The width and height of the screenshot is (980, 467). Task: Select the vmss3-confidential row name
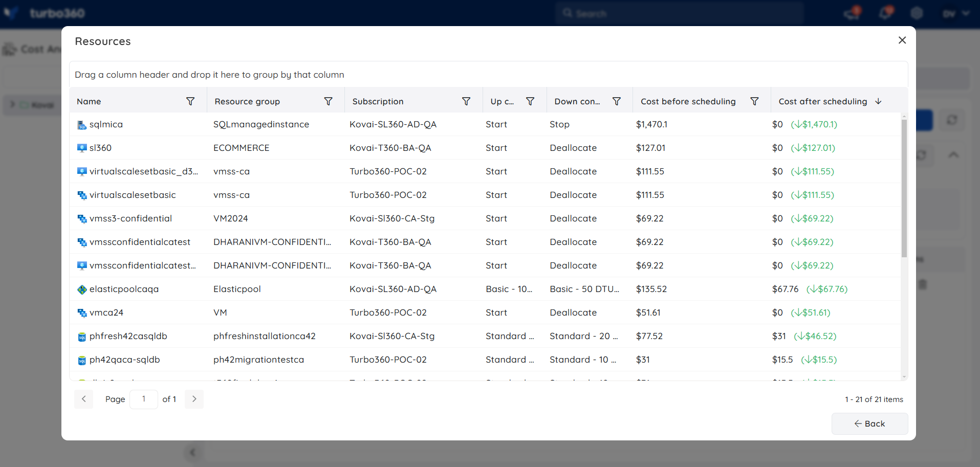[130, 218]
